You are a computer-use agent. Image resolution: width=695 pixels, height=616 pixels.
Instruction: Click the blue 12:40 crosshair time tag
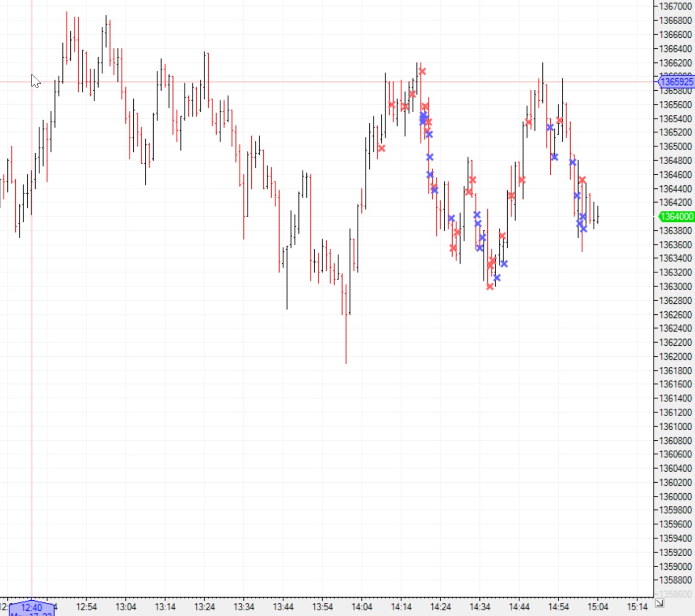[x=32, y=609]
